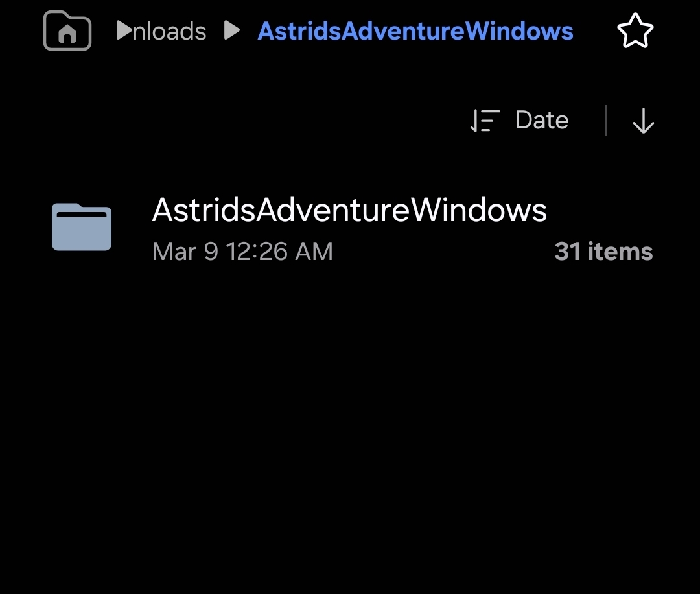Select the grey-blue folder thumbnail
Image resolution: width=700 pixels, height=594 pixels.
[82, 227]
